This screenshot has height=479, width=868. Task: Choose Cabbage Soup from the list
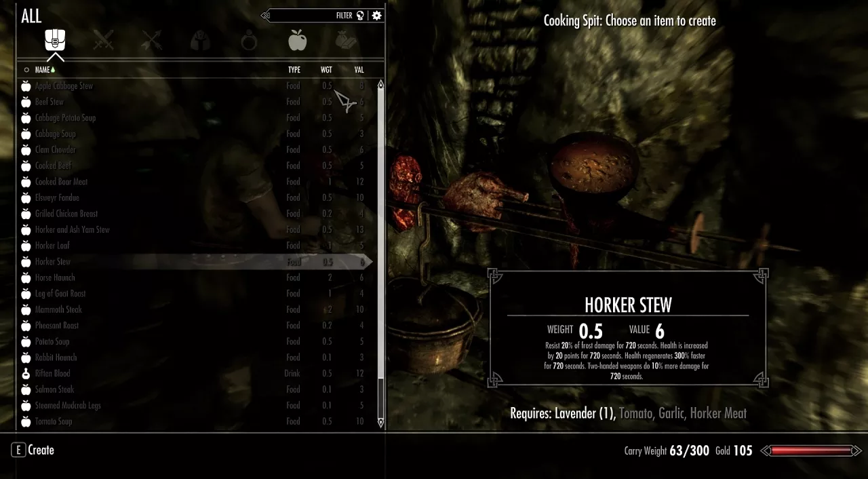click(196, 134)
